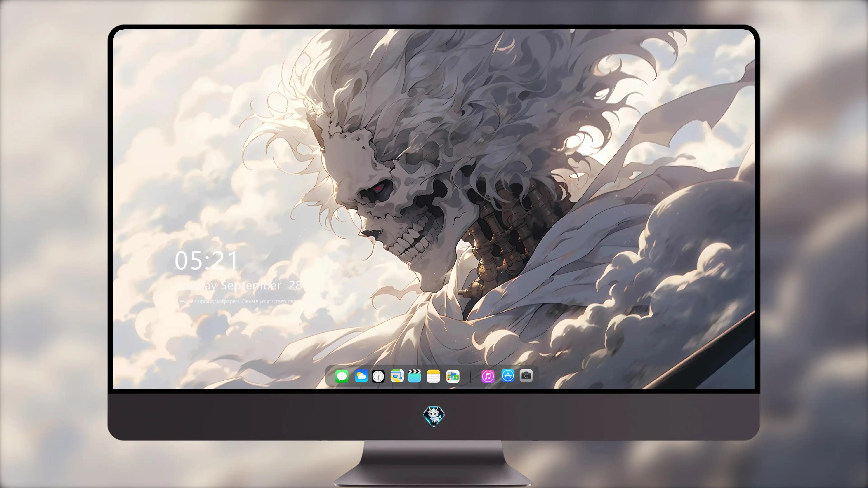Image resolution: width=868 pixels, height=488 pixels.
Task: Open the Camera app in the dock
Action: (526, 375)
